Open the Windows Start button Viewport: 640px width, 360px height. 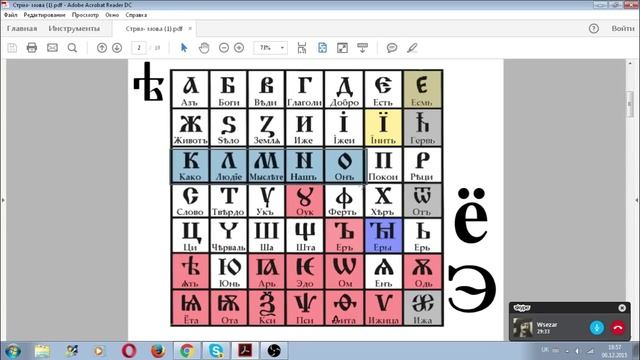13,351
